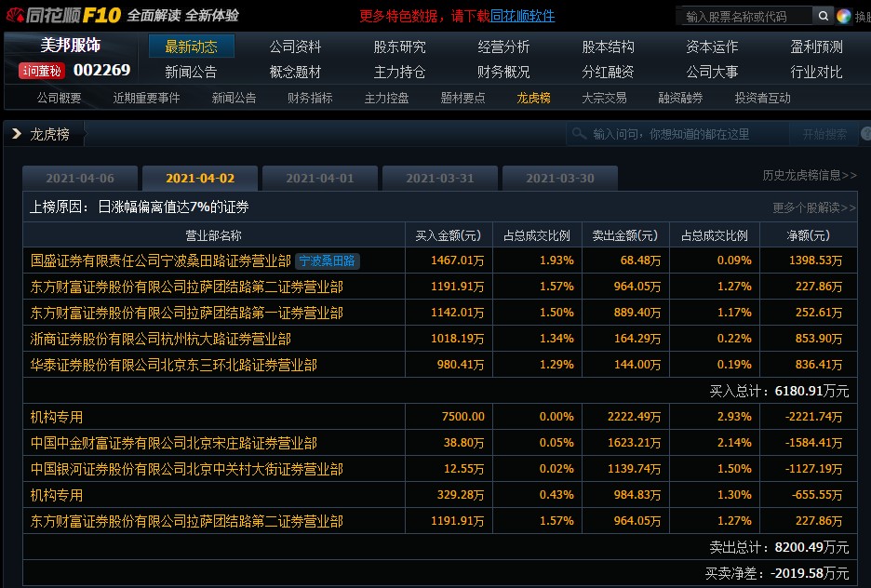
Task: Open the 盈利预测 menu
Action: [817, 47]
